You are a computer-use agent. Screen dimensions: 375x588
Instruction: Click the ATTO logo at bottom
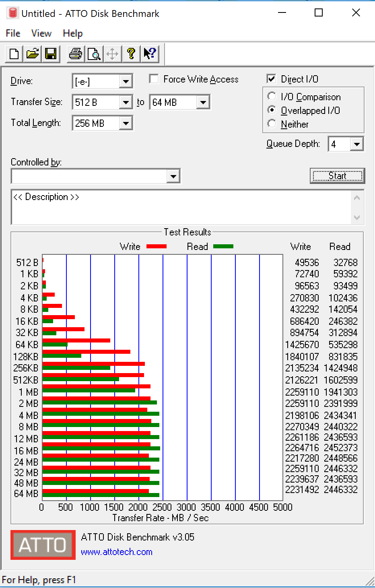[x=43, y=545]
